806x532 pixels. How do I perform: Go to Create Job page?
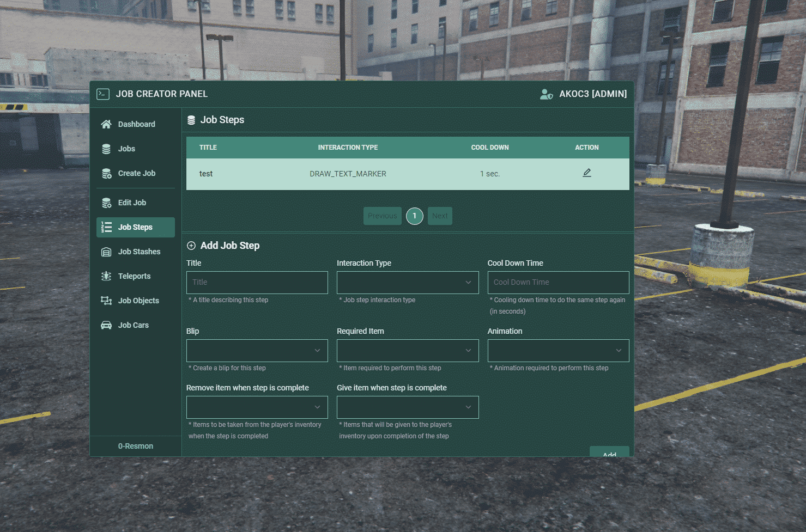tap(136, 173)
